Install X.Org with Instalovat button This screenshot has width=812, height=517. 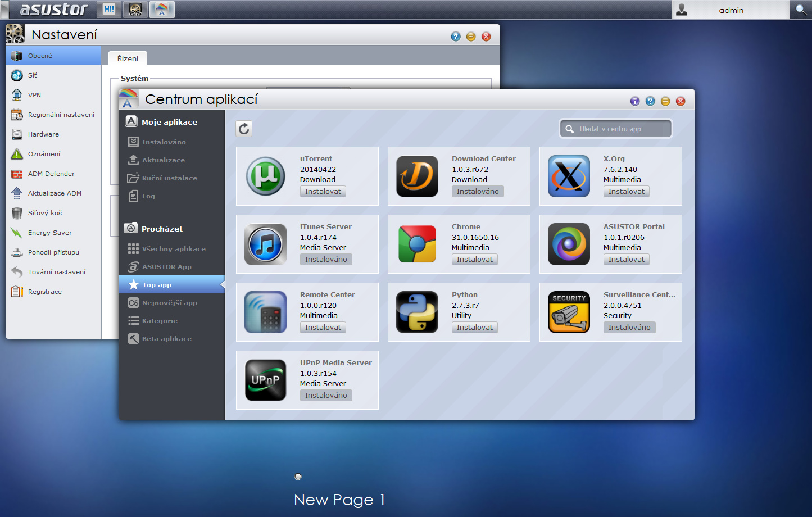(x=627, y=191)
